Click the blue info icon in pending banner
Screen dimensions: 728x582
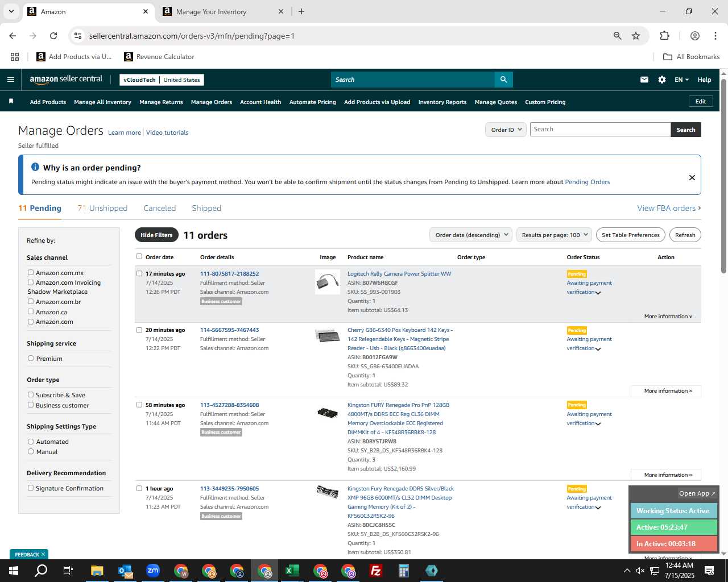coord(35,167)
